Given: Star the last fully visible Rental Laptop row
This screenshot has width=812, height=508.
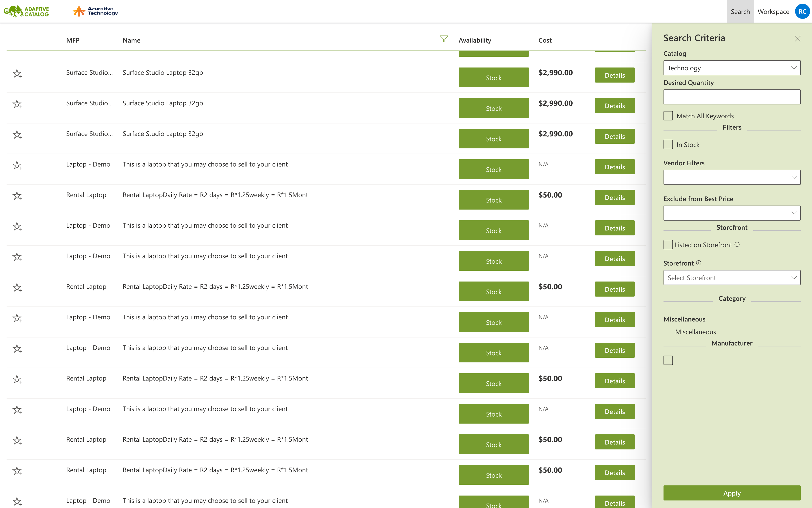Looking at the screenshot, I should (x=17, y=471).
